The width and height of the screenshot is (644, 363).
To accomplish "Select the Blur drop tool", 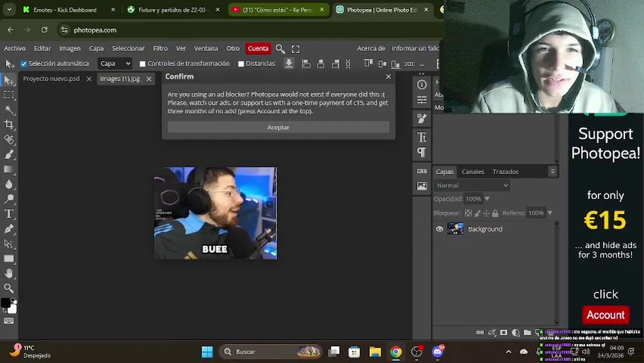I will (x=9, y=185).
